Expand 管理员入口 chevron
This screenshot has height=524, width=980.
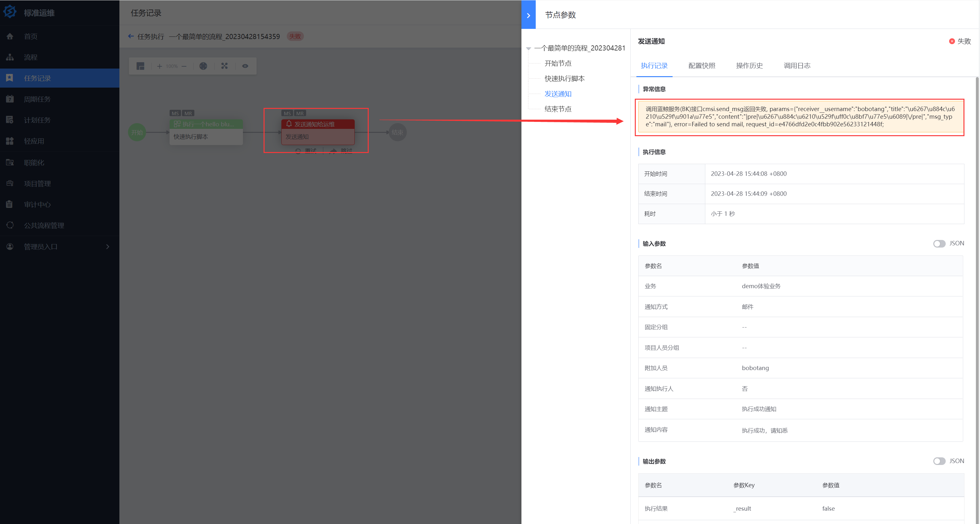tap(108, 246)
